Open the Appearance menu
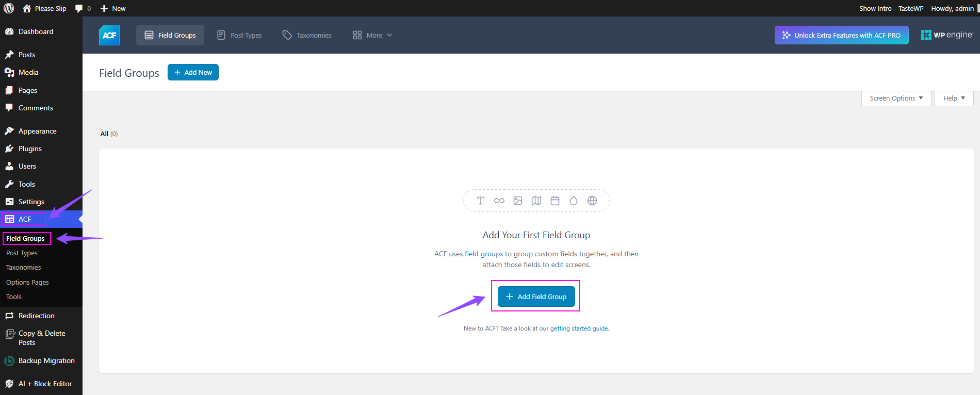 pos(41,131)
